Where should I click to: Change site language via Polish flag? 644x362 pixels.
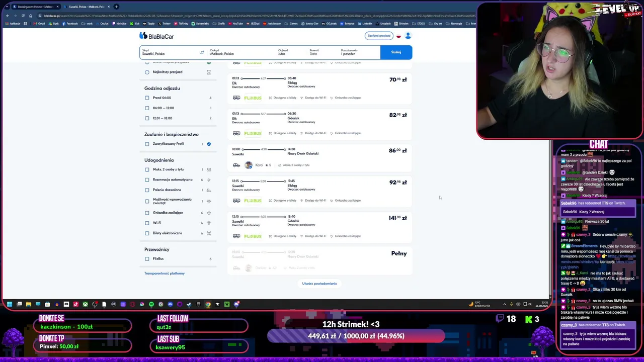pyautogui.click(x=398, y=36)
